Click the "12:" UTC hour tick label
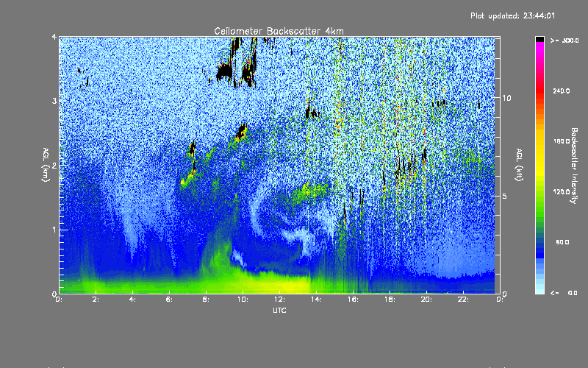The image size is (588, 368). [x=279, y=300]
